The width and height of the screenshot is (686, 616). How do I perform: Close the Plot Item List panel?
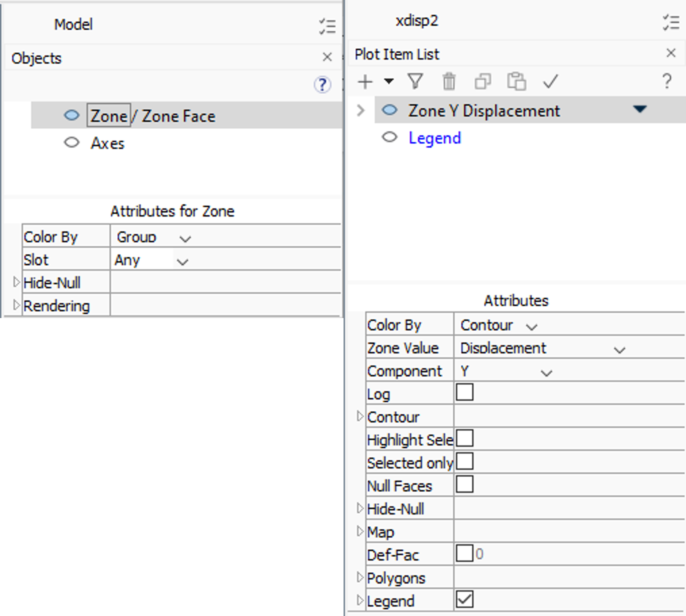(671, 53)
